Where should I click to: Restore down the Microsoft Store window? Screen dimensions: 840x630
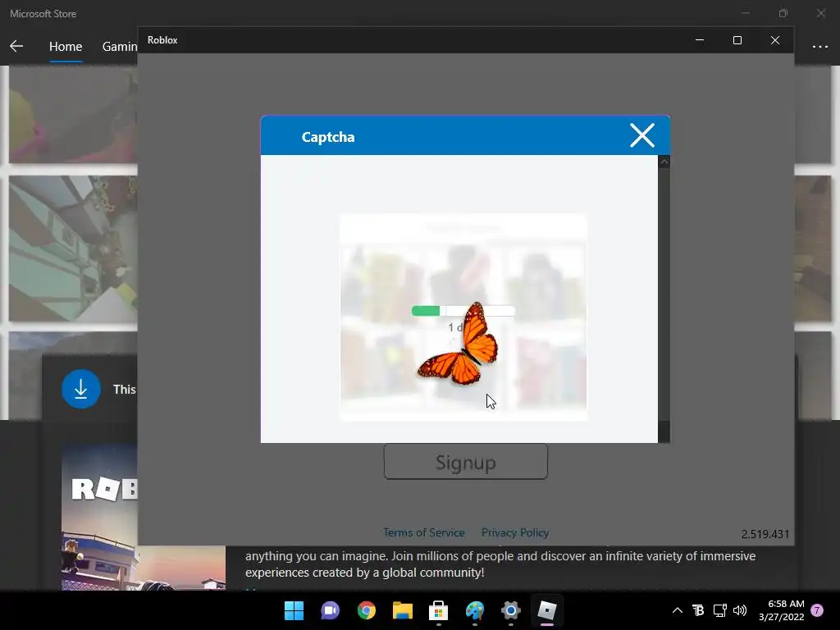point(783,13)
